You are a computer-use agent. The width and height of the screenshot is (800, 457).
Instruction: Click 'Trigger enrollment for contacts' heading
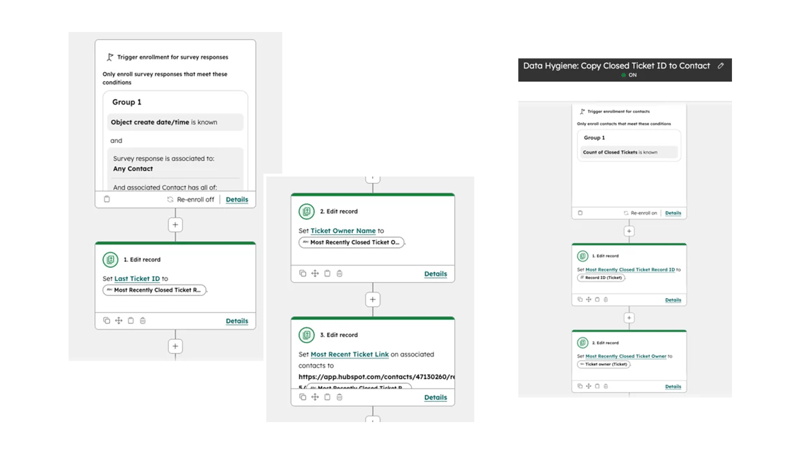point(618,111)
